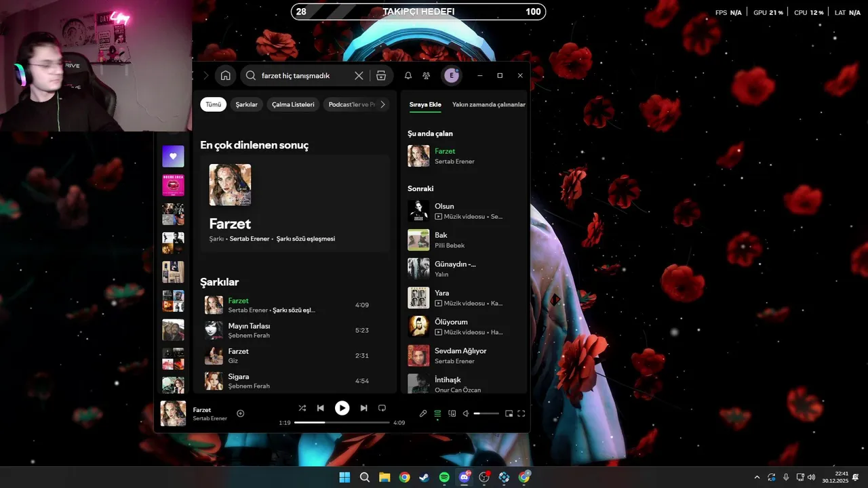This screenshot has width=868, height=488.
Task: Open Sertab Erener link in now-playing bar
Action: [210, 418]
